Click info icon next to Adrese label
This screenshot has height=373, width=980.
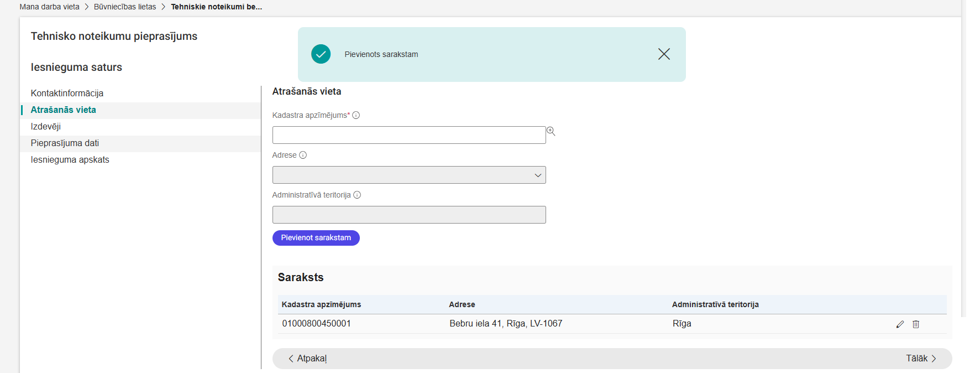pyautogui.click(x=303, y=155)
